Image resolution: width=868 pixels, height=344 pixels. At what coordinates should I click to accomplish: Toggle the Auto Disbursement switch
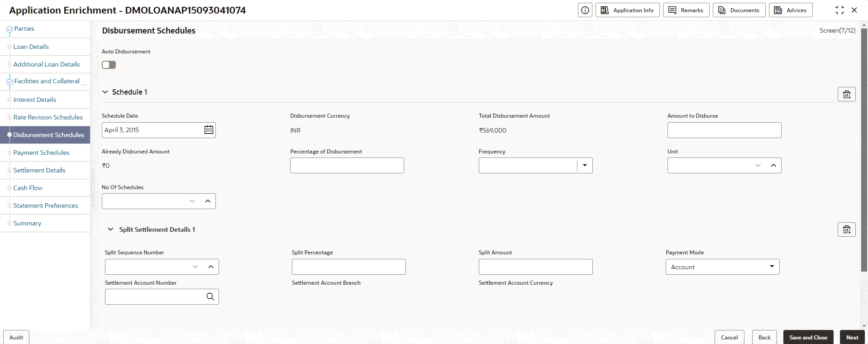click(x=109, y=65)
